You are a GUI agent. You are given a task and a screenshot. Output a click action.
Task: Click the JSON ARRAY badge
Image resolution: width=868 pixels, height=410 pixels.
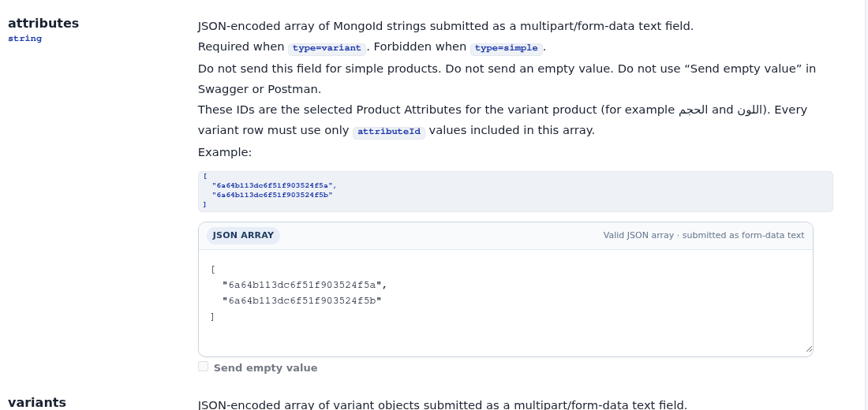[x=243, y=235]
